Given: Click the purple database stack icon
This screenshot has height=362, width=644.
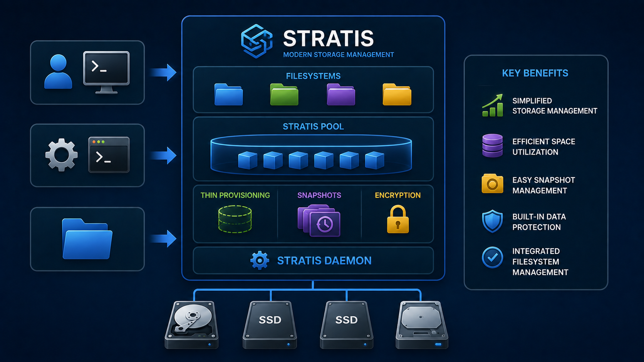Looking at the screenshot, I should tap(493, 146).
